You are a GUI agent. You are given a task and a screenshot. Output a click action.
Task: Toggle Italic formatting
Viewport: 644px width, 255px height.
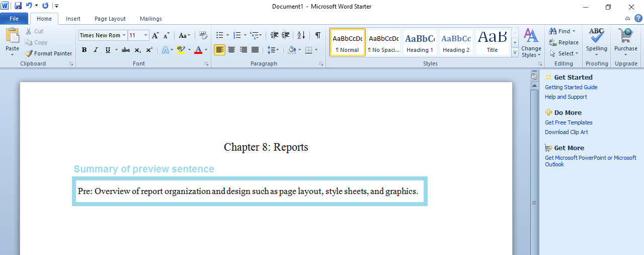coord(96,50)
